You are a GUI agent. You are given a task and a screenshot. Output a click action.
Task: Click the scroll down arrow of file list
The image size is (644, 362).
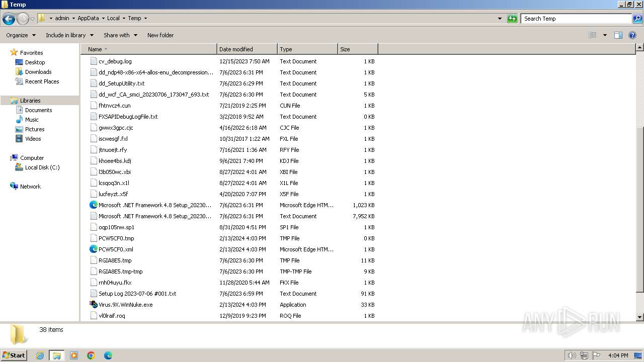[x=639, y=317]
